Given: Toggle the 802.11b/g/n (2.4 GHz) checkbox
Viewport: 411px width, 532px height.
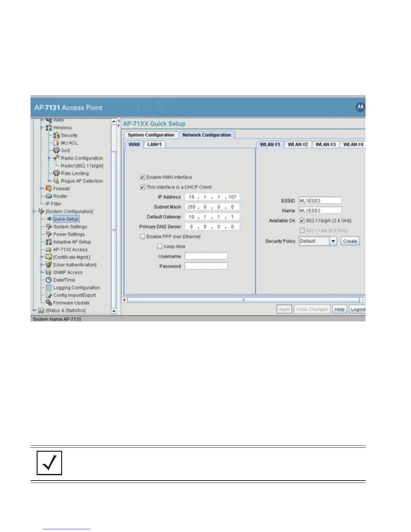Looking at the screenshot, I should (302, 221).
